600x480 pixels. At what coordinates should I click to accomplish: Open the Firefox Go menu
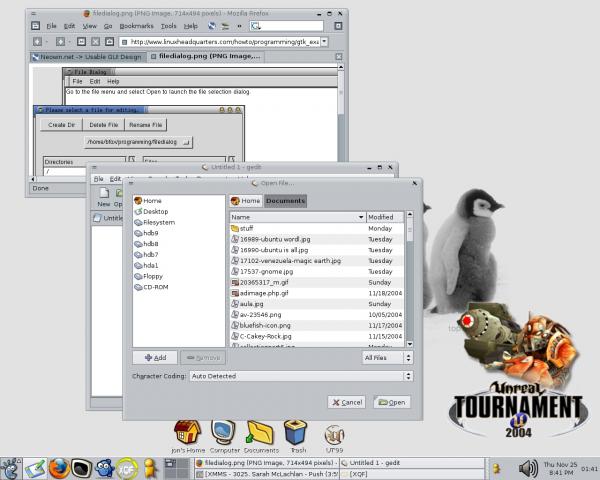coord(108,26)
